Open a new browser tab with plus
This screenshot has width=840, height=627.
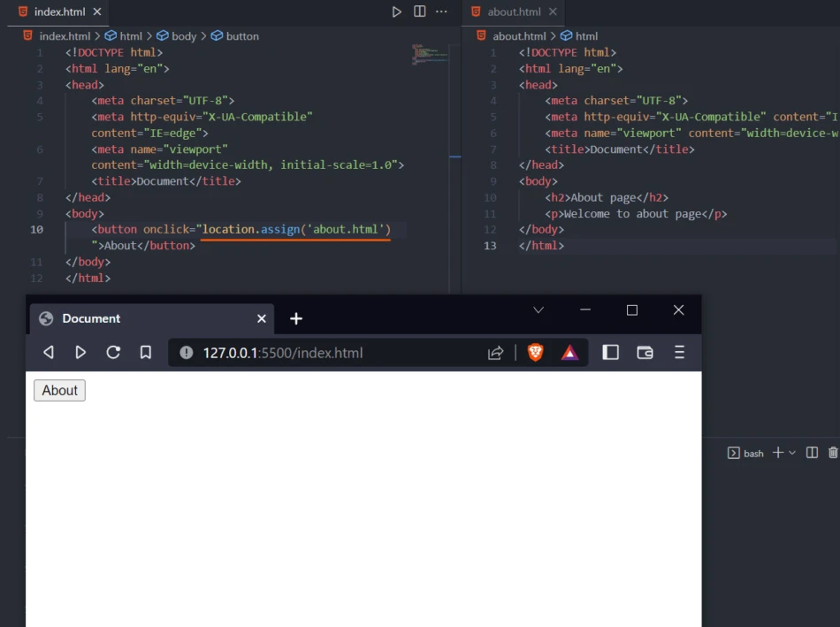pyautogui.click(x=295, y=318)
